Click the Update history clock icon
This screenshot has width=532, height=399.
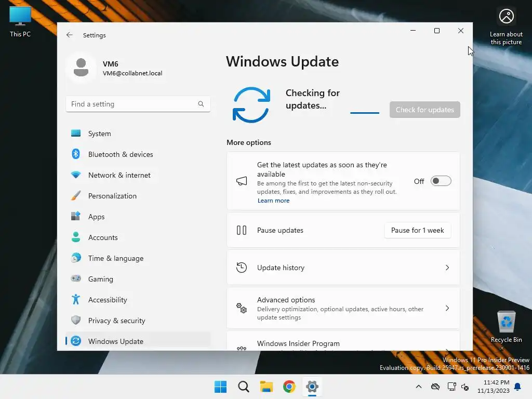[242, 268]
